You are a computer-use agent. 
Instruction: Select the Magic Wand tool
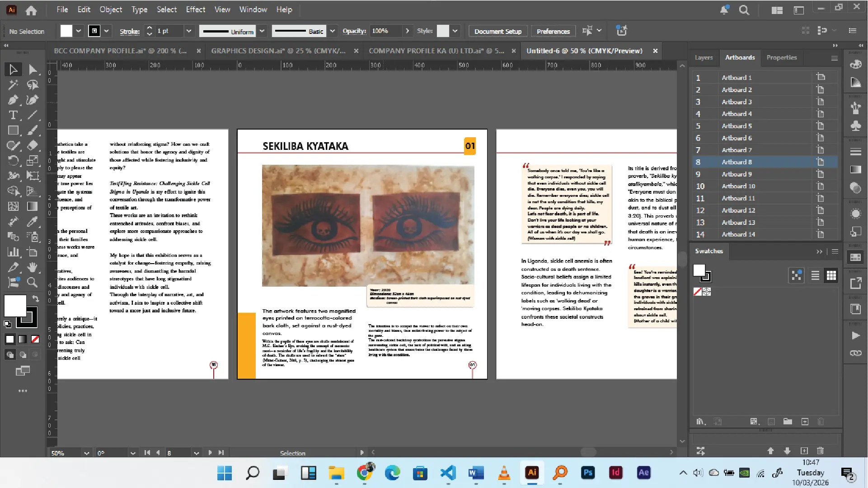[x=13, y=84]
